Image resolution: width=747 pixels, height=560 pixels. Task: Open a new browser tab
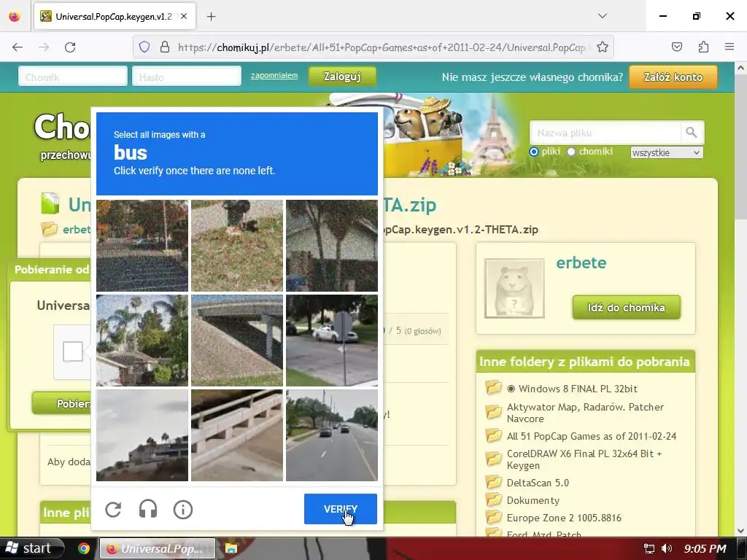click(x=211, y=17)
